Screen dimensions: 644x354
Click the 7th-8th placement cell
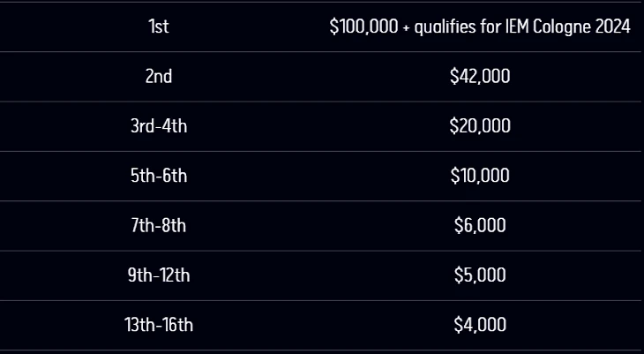point(159,225)
